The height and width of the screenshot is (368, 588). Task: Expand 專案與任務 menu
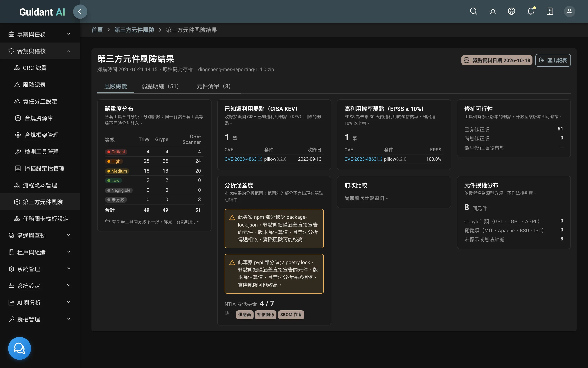tap(40, 34)
